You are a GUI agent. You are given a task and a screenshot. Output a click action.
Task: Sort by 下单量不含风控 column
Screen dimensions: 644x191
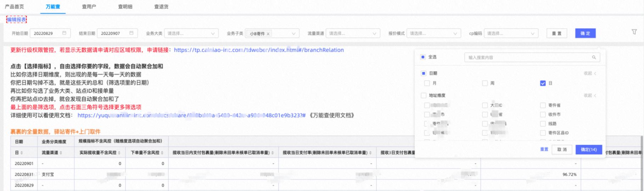tap(162, 153)
